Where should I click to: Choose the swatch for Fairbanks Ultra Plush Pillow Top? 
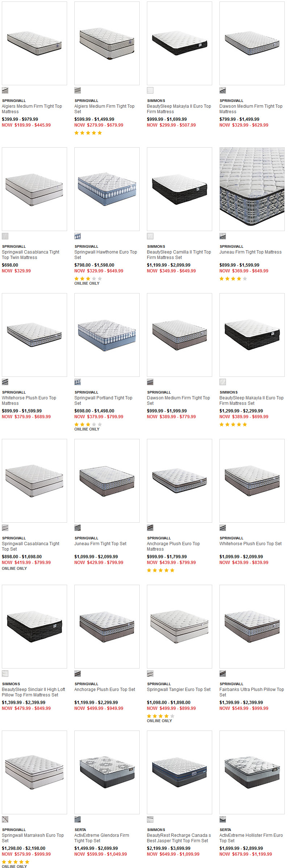click(223, 674)
